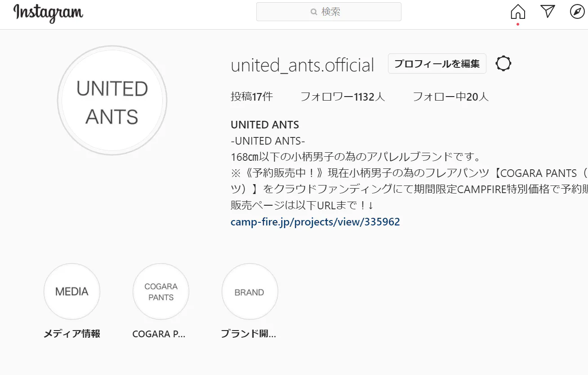Image resolution: width=588 pixels, height=375 pixels.
Task: Click the united_ants.official username heading
Action: 302,65
